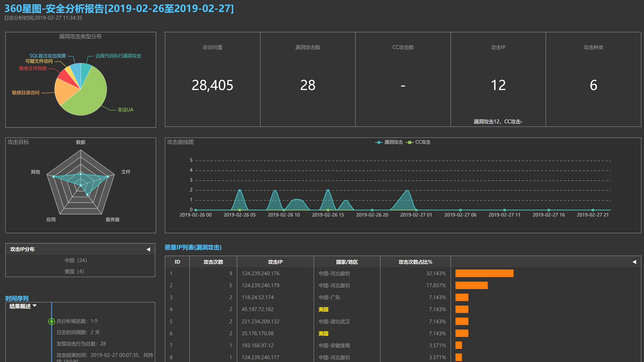Select 中国 (24) in IP distribution
This screenshot has width=644, height=362.
click(76, 260)
